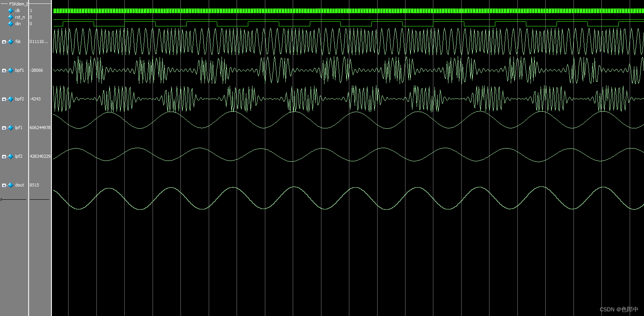Click the lpf2 value 428340229
644x316 pixels.
pos(40,156)
